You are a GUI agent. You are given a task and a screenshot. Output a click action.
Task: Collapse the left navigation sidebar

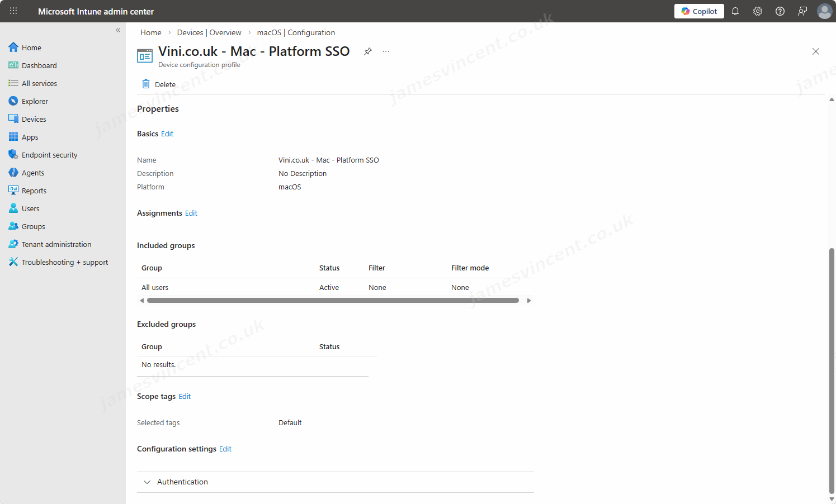(x=118, y=30)
